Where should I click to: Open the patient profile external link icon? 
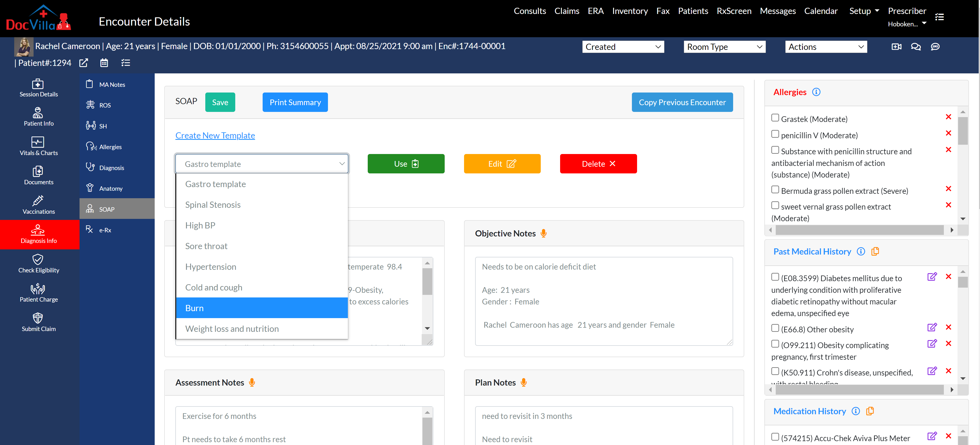click(x=84, y=63)
